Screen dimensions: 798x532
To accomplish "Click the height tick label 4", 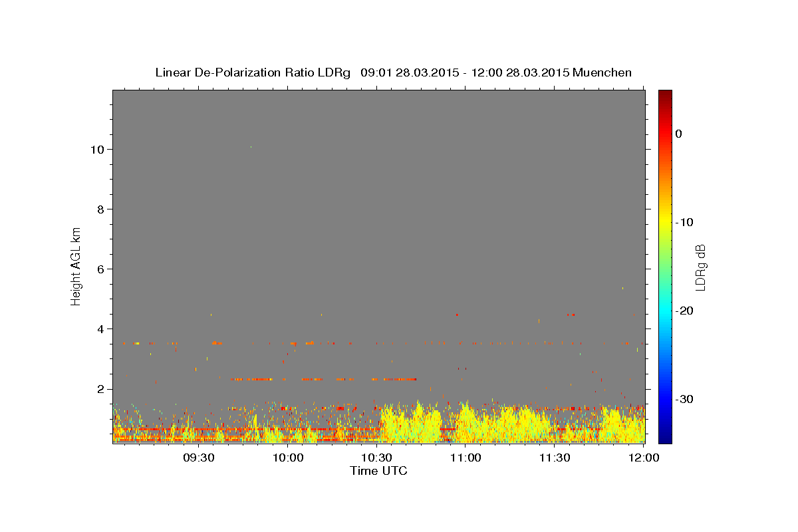I will (100, 329).
